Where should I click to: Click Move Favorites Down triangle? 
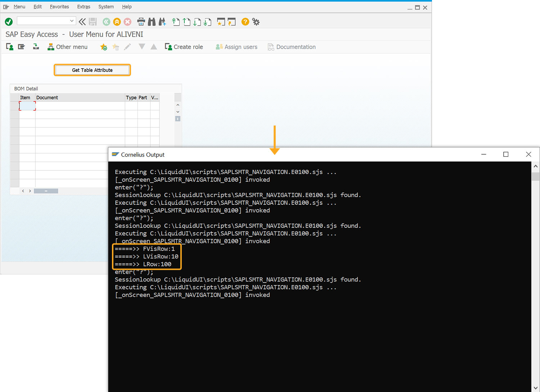pos(142,47)
